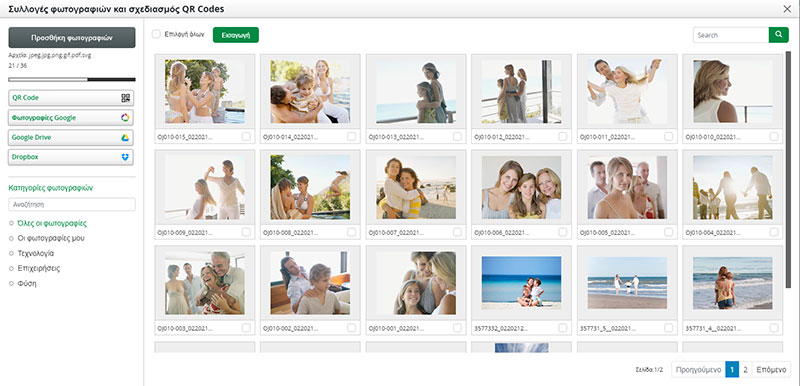The height and width of the screenshot is (386, 800).
Task: Select thumbnail Oj010-010 blonde woman profile
Action: 733,91
